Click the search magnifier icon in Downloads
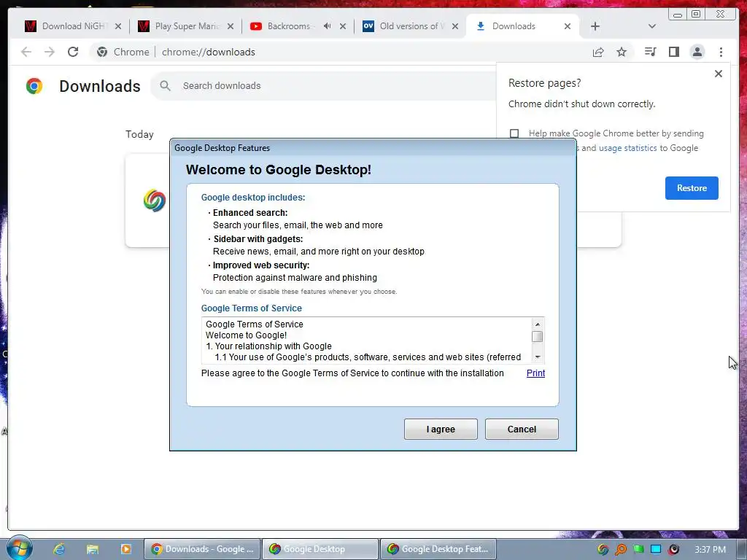The width and height of the screenshot is (747, 560). [166, 86]
